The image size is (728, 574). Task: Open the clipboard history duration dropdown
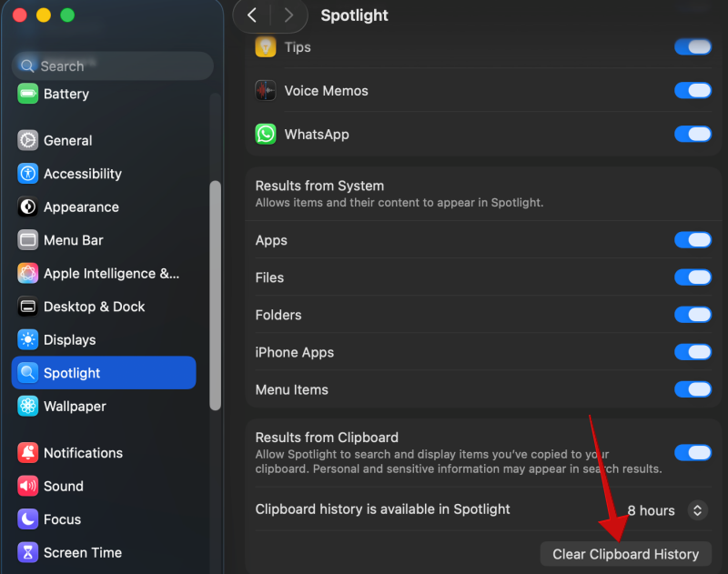(697, 510)
